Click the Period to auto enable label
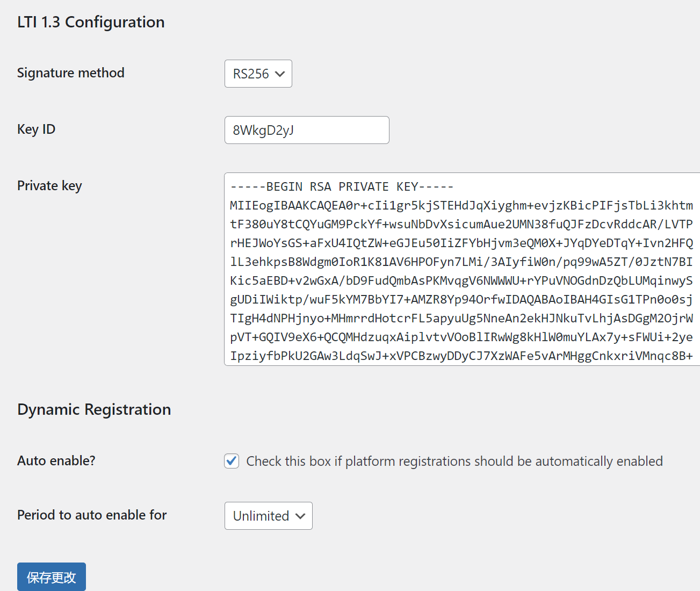The width and height of the screenshot is (700, 591). click(x=91, y=515)
